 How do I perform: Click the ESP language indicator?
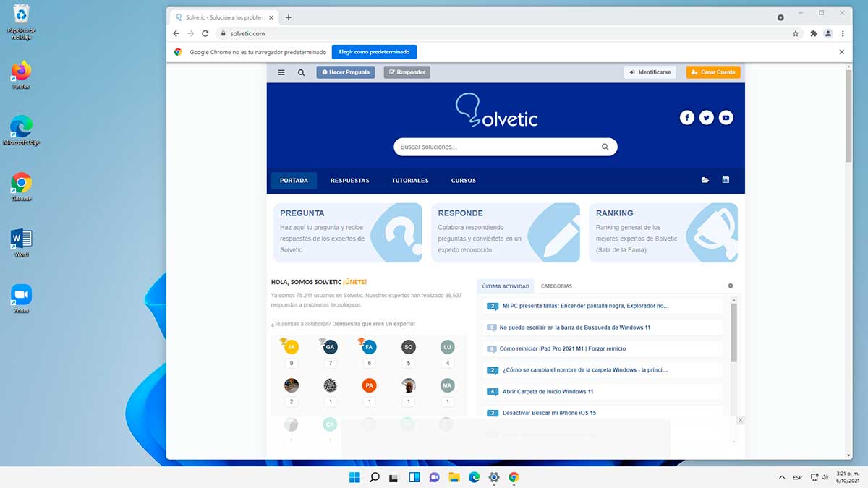point(797,477)
